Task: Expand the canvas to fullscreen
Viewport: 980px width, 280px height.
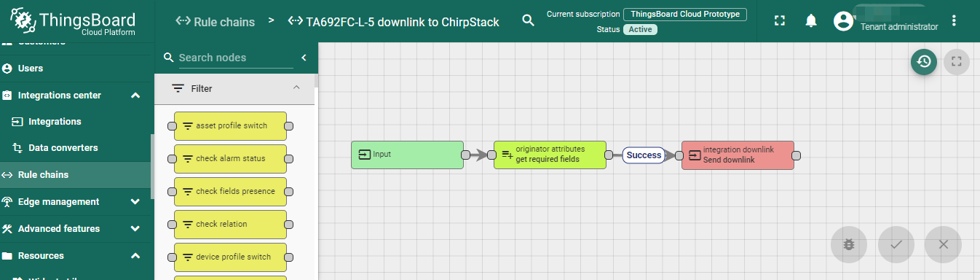Action: [x=957, y=61]
